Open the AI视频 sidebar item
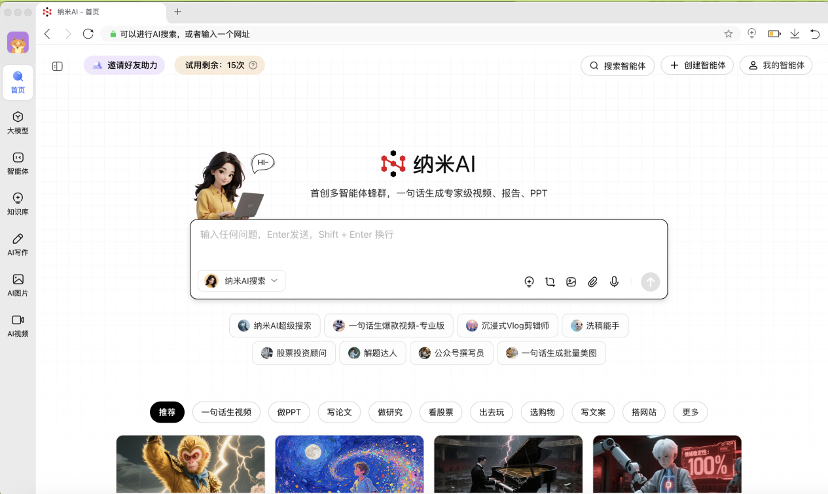828x494 pixels. (18, 326)
